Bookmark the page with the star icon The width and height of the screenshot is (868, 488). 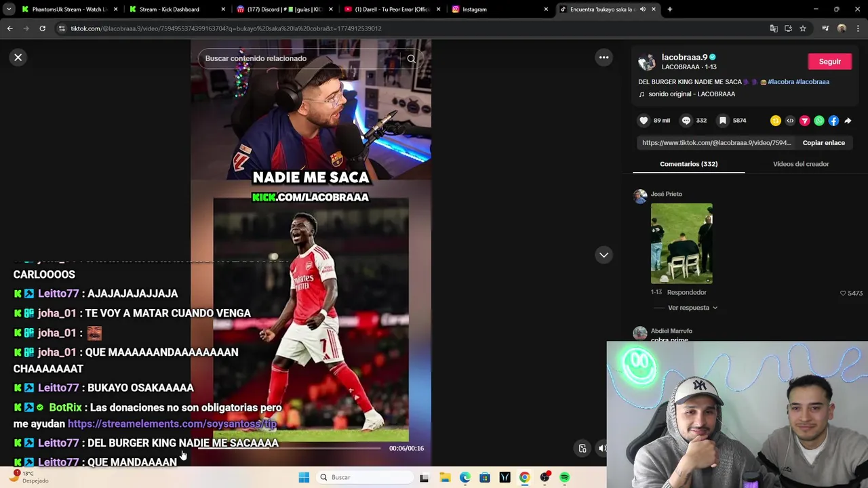(803, 28)
